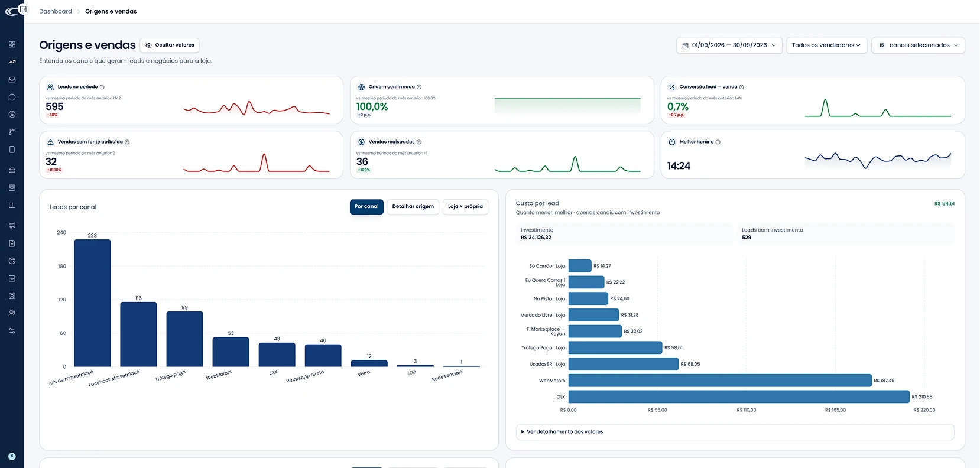
Task: Expand Ver detalhamento dos valores
Action: [735, 432]
